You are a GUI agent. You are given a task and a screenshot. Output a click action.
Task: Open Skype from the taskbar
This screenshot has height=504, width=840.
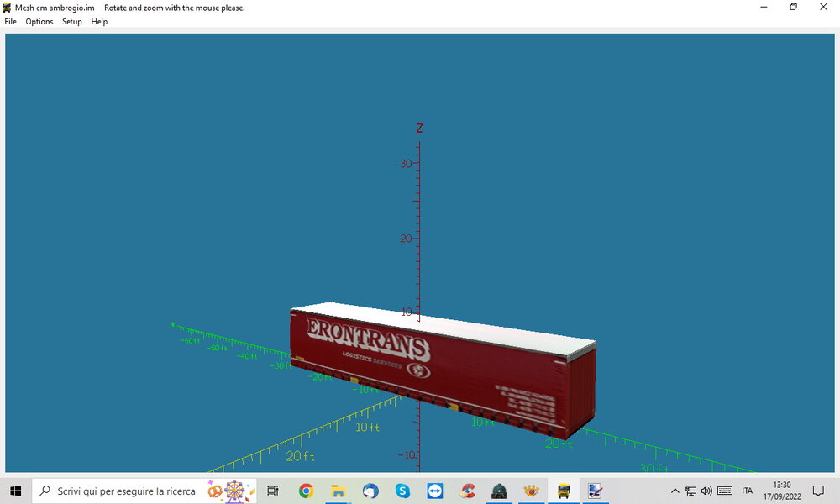tap(402, 491)
